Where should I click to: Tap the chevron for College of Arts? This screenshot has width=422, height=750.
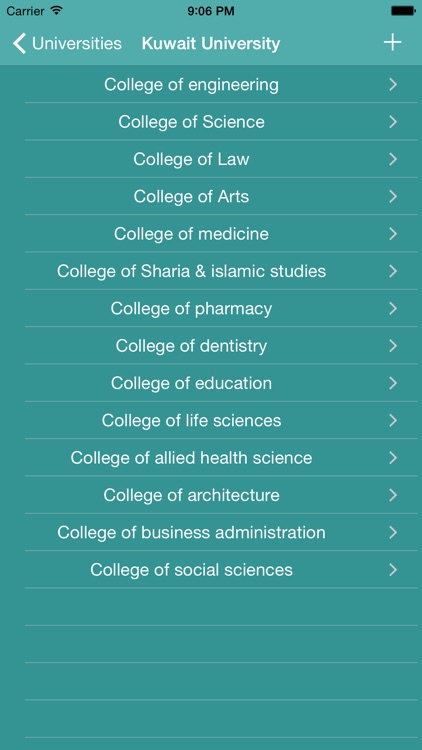tap(393, 197)
